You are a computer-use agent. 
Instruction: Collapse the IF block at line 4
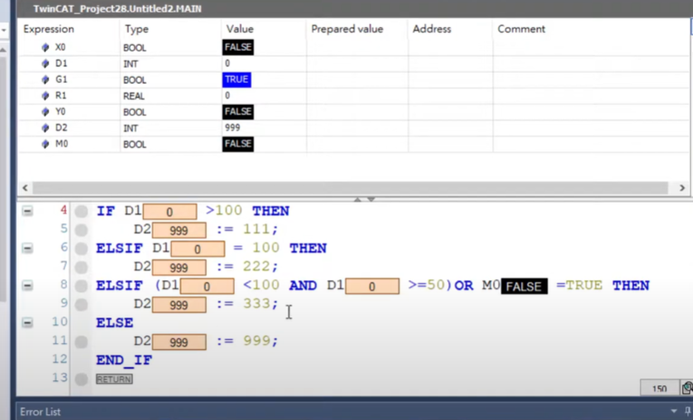point(27,211)
